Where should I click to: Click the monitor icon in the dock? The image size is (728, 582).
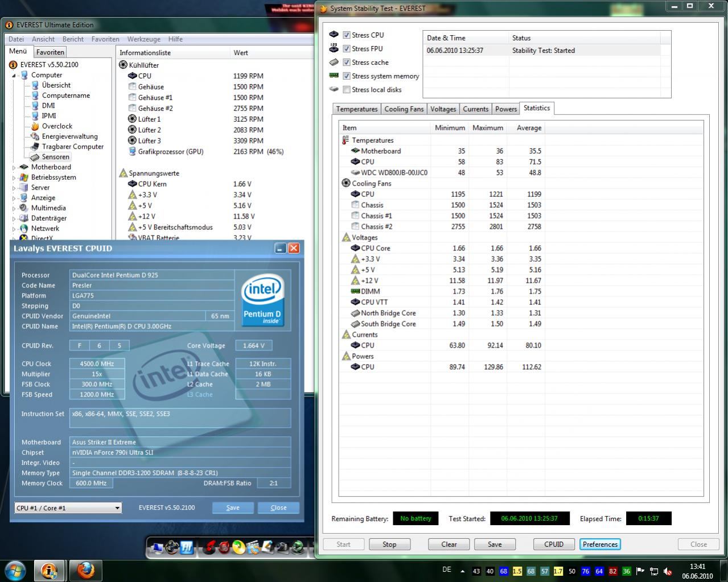pyautogui.click(x=157, y=547)
